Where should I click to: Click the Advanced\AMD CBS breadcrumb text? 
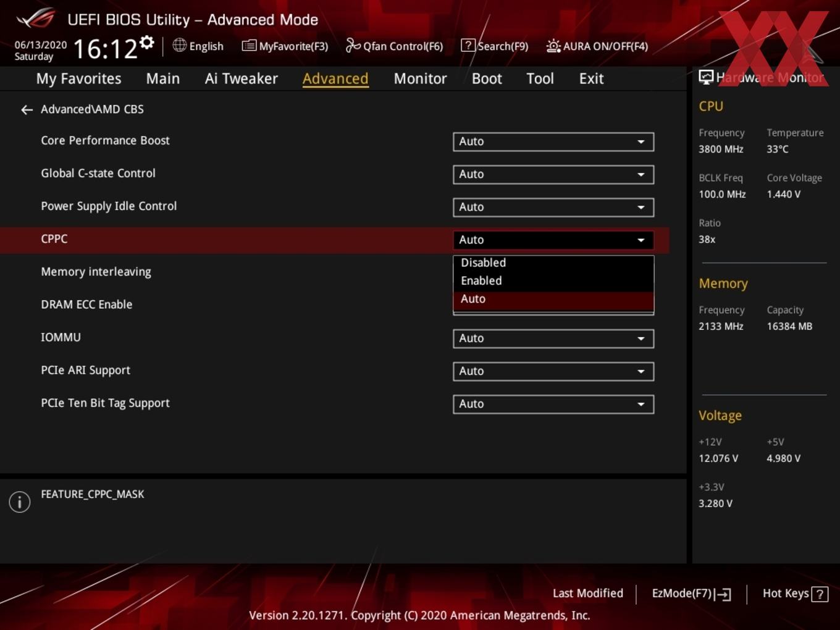[x=92, y=109]
